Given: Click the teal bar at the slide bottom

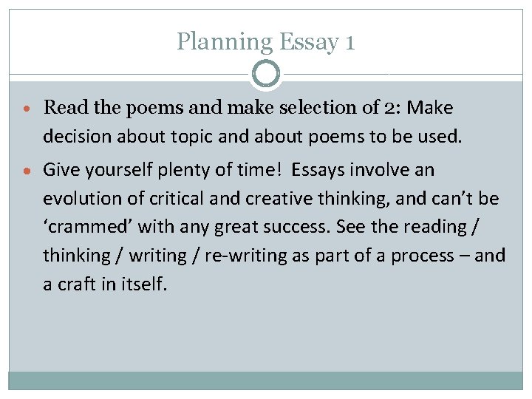Looking at the screenshot, I should (266, 381).
